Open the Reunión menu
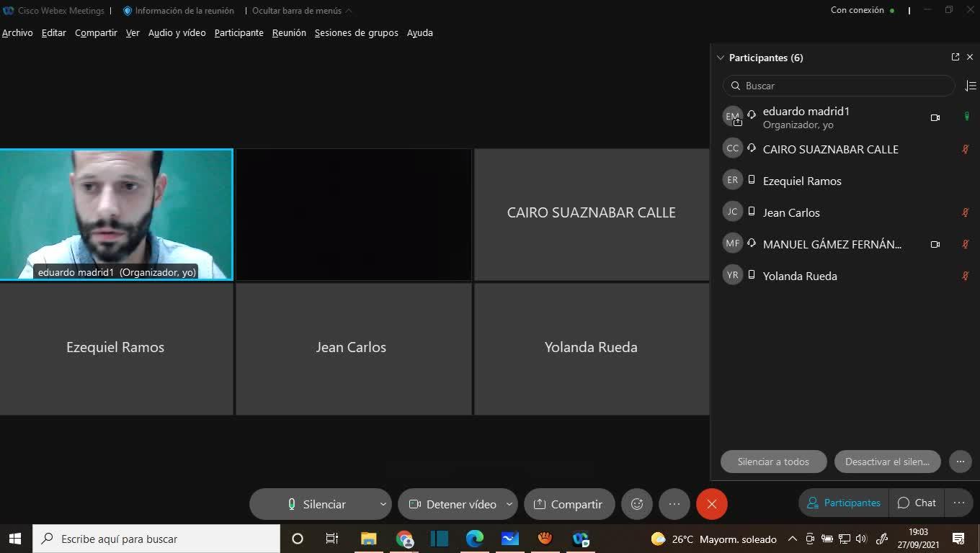This screenshot has width=980, height=553. click(x=289, y=32)
